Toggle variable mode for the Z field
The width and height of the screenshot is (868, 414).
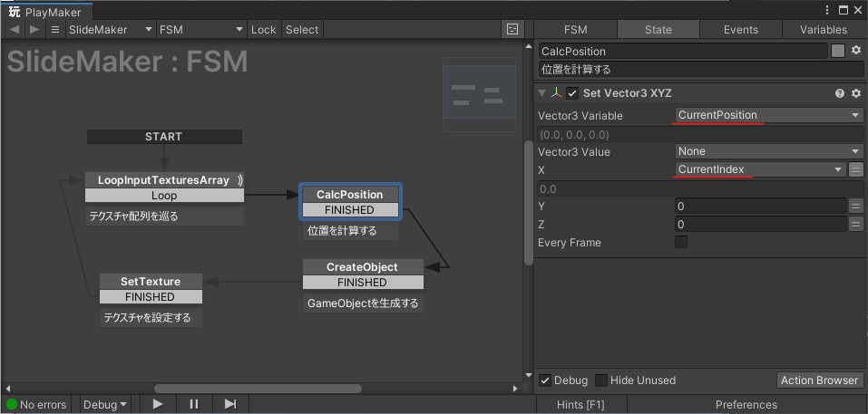coord(856,225)
